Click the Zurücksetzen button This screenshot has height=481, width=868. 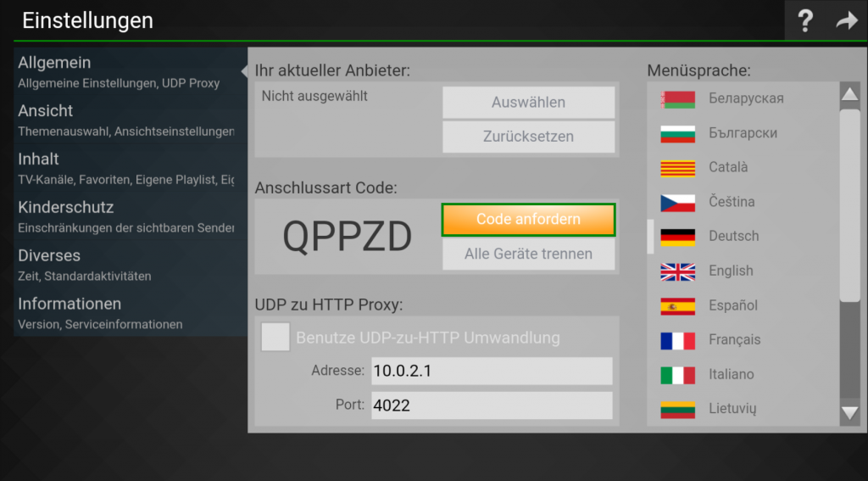point(529,137)
